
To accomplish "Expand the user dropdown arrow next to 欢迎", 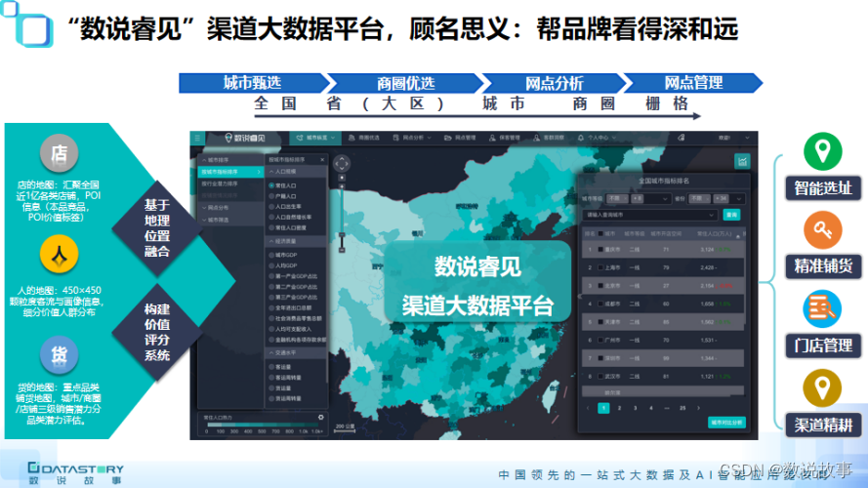I will [x=747, y=138].
